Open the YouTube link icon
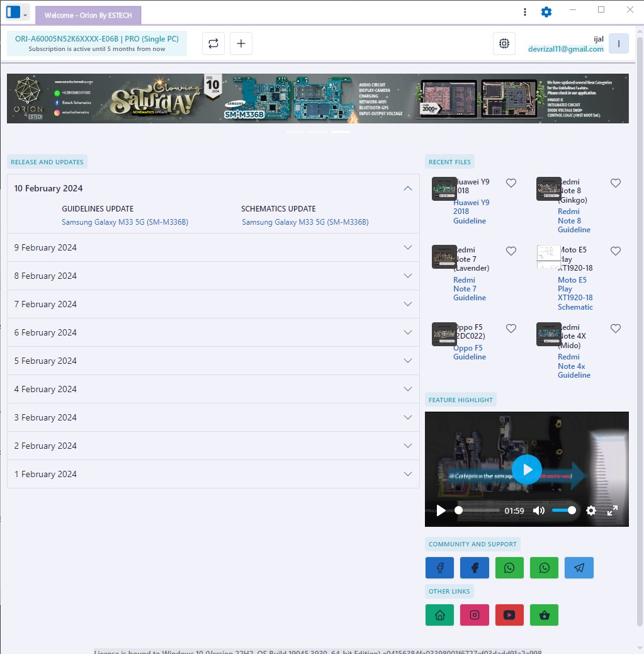The width and height of the screenshot is (644, 654). point(509,615)
